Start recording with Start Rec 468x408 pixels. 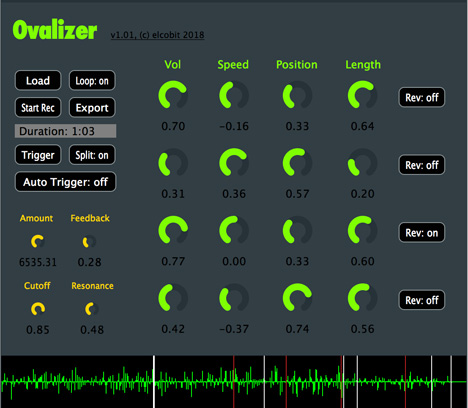coord(38,108)
